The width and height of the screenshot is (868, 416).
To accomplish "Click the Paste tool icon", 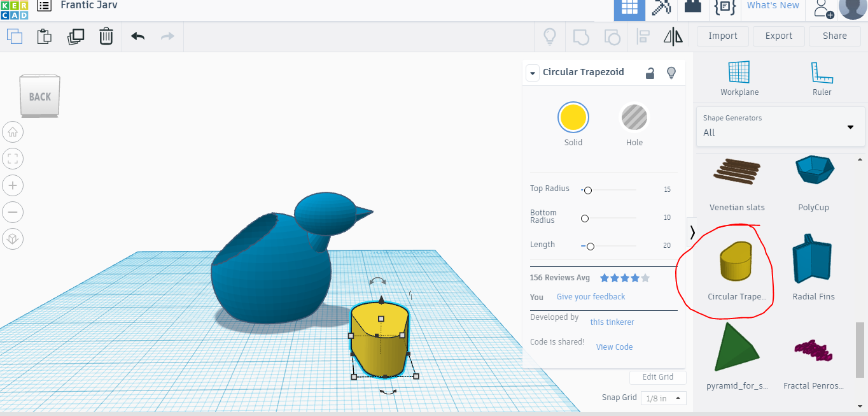I will tap(44, 36).
